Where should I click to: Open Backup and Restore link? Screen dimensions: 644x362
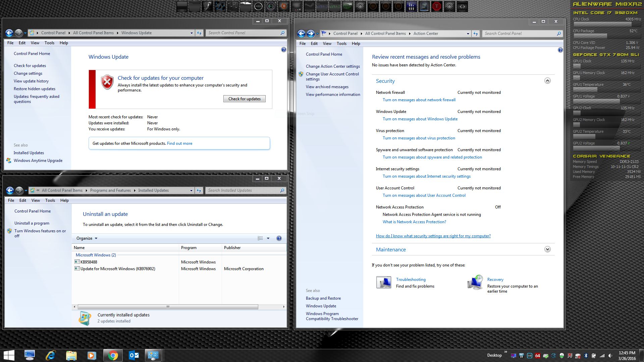[323, 298]
